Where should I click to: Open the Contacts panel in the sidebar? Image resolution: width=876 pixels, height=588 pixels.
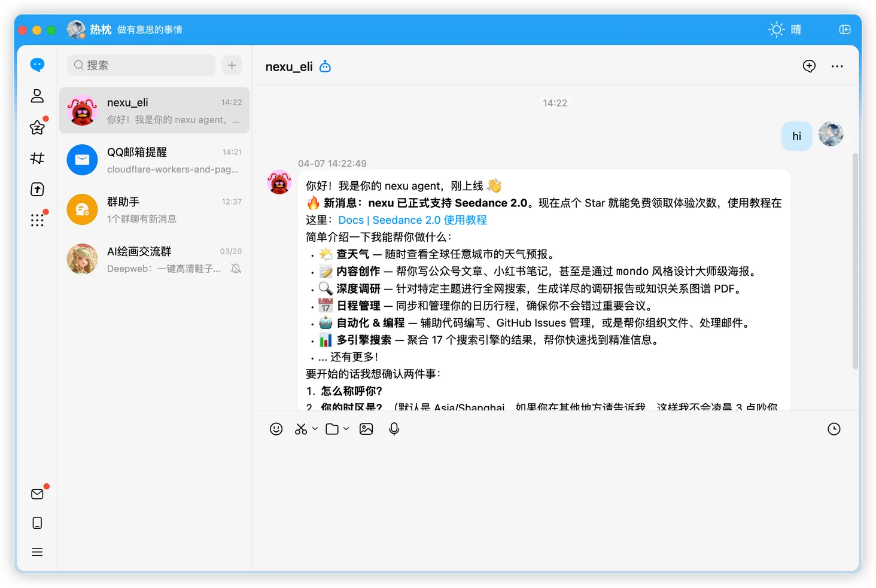[x=37, y=96]
